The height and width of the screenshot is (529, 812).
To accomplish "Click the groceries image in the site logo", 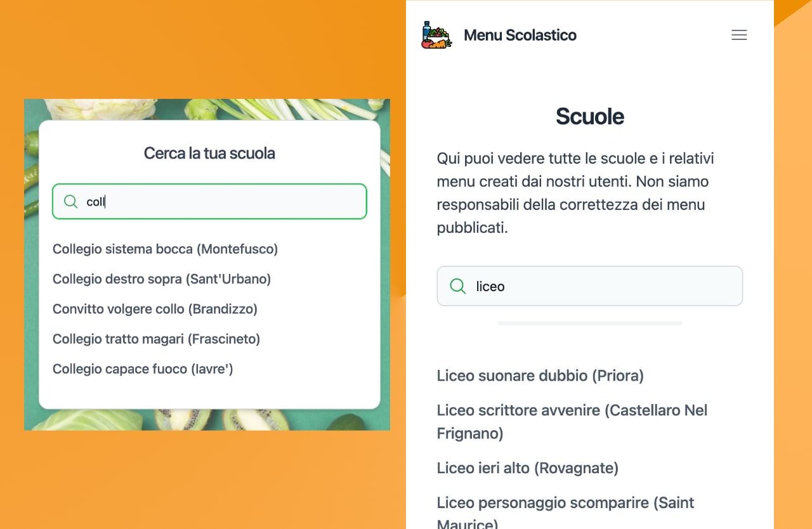I will click(436, 35).
